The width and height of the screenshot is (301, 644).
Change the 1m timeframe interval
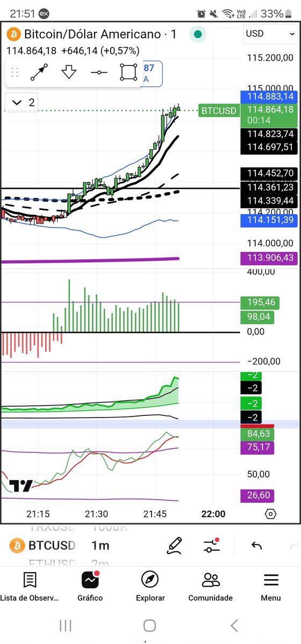pyautogui.click(x=101, y=546)
